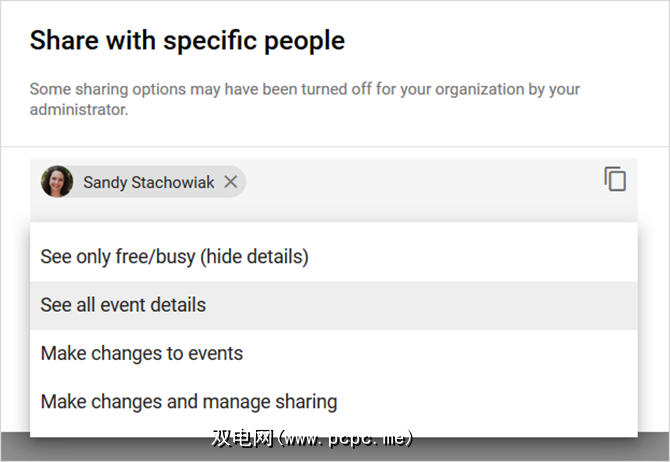Remove Sandy Stachowiak using the X icon
Image resolution: width=670 pixels, height=462 pixels.
point(230,182)
